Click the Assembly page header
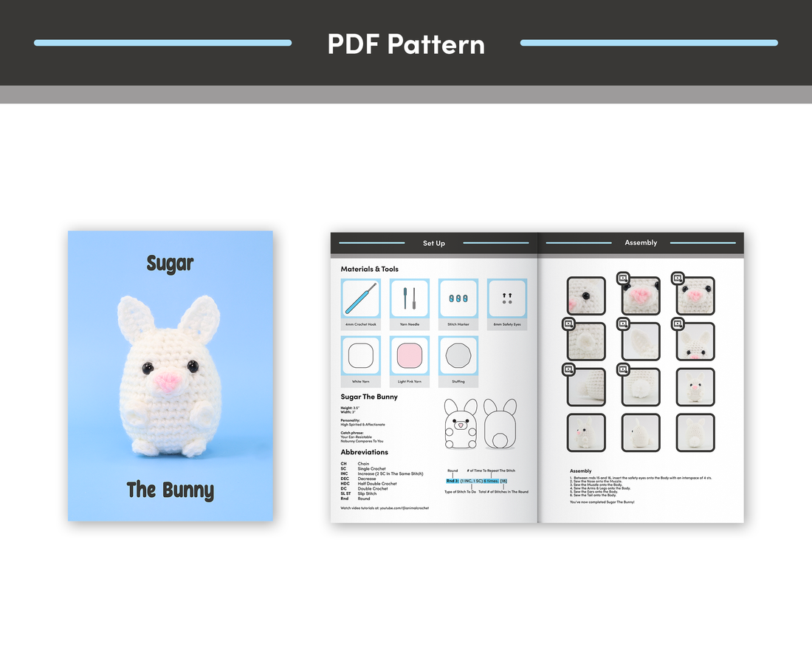The image size is (812, 650). (x=641, y=242)
